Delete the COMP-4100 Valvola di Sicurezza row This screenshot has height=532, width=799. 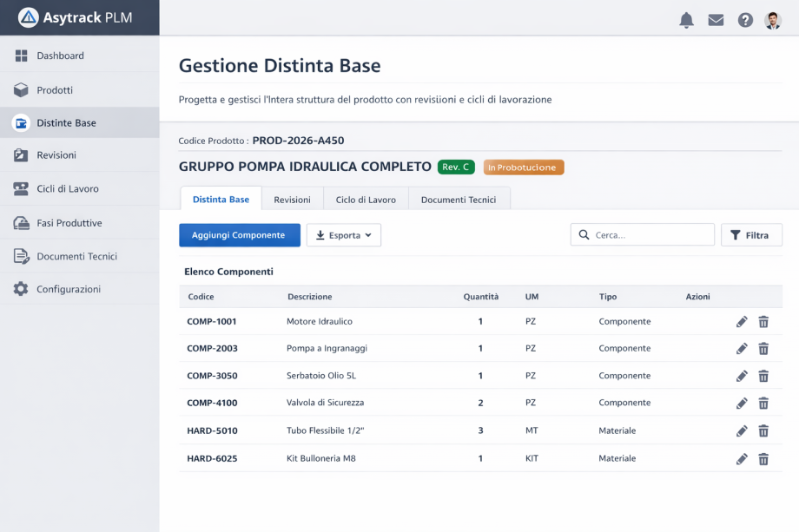(763, 404)
